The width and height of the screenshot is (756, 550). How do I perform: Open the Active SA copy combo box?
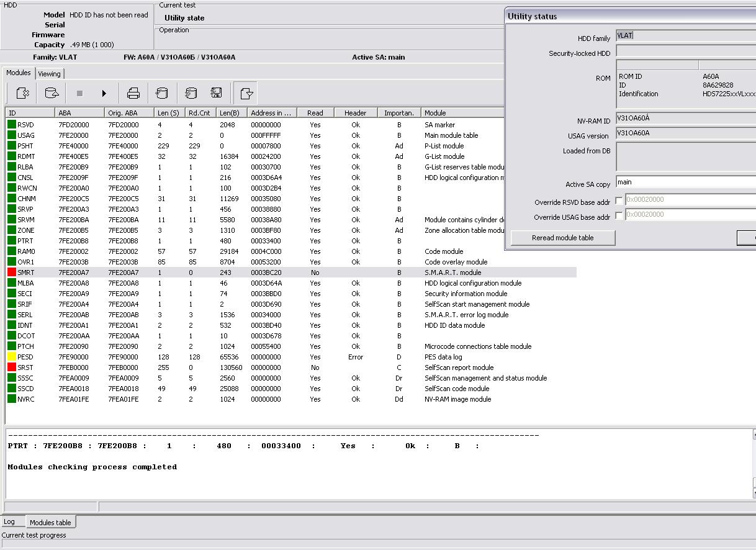pos(686,183)
